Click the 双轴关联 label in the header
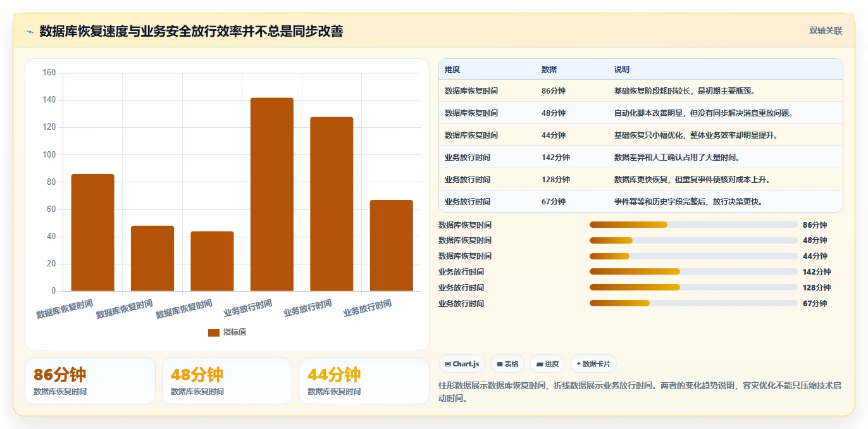This screenshot has width=868, height=429. [826, 31]
